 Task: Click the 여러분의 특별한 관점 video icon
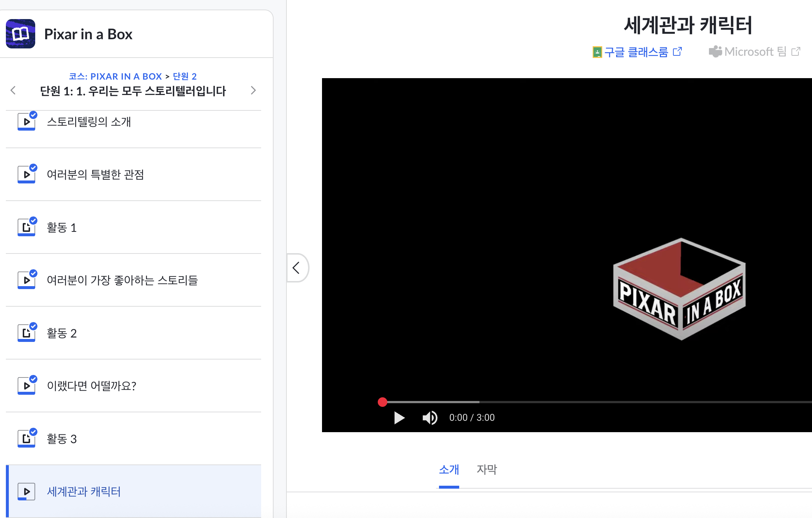[26, 174]
